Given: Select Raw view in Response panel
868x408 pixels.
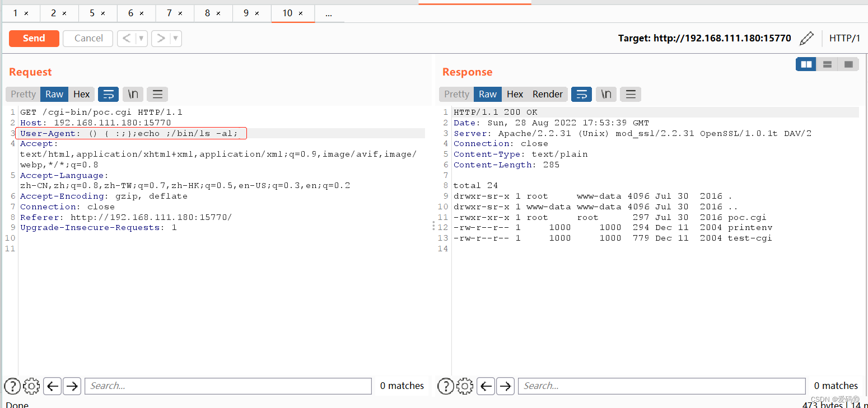Looking at the screenshot, I should click(x=488, y=94).
